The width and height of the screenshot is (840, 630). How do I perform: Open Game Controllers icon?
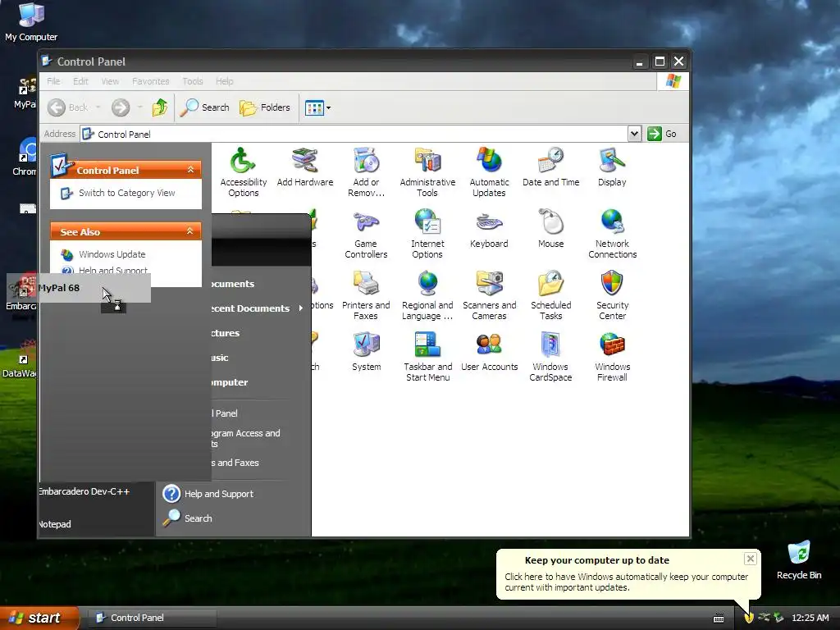coord(366,234)
